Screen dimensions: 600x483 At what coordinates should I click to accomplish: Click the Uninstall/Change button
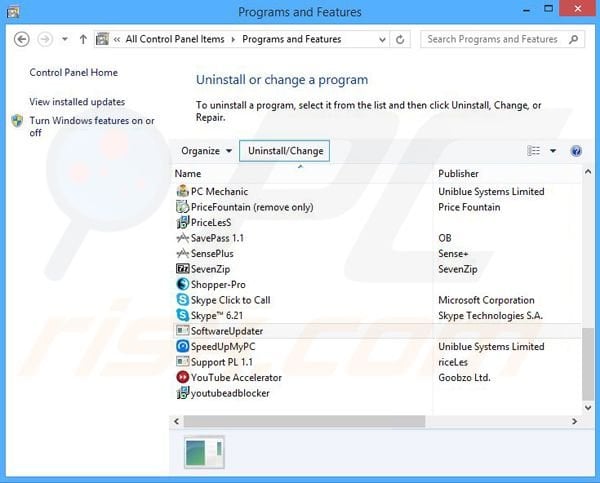(285, 151)
